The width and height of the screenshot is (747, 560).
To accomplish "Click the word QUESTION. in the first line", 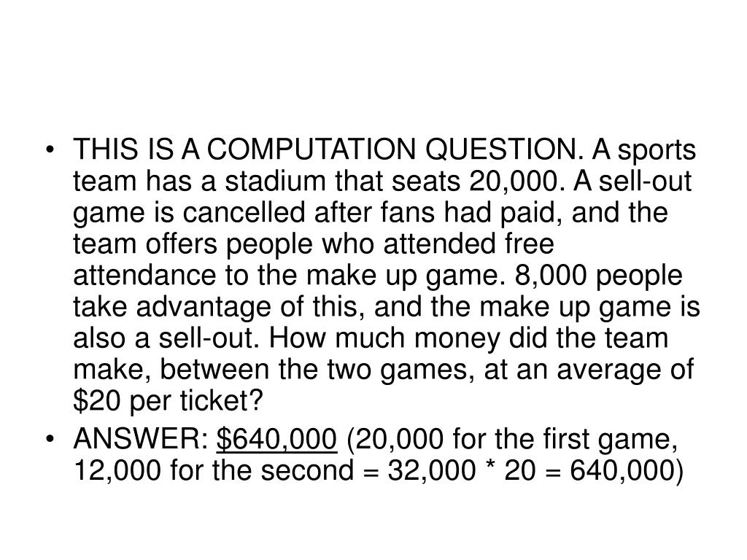I will coord(504,149).
